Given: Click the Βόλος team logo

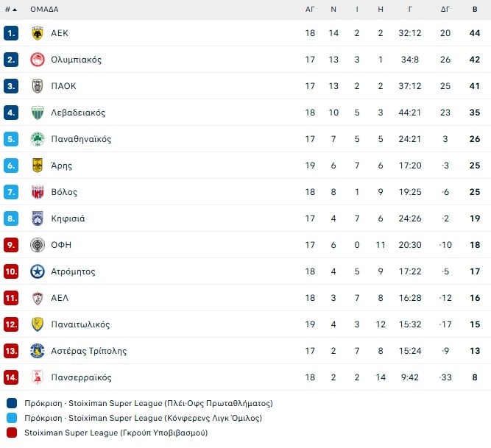Looking at the screenshot, I should click(38, 192).
